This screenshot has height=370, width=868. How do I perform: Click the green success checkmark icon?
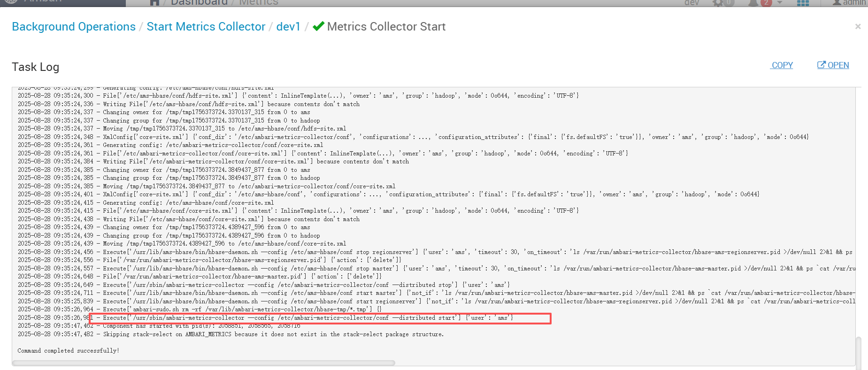click(318, 26)
